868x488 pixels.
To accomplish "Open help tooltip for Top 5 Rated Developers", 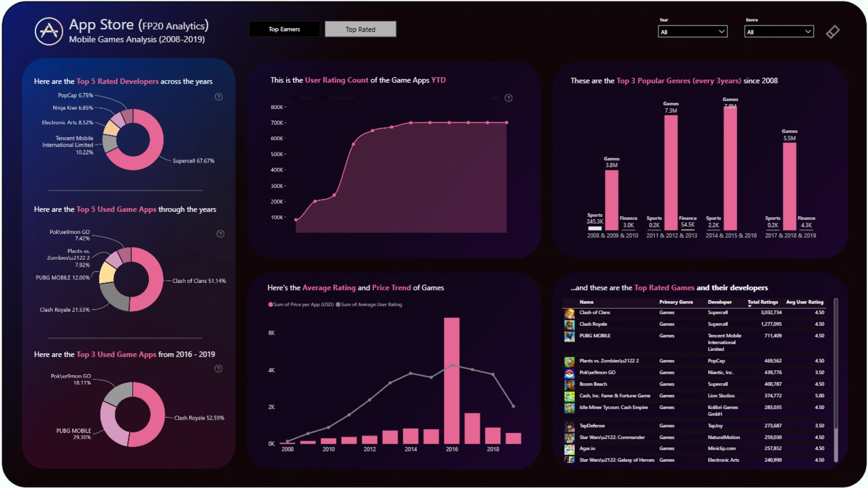I will pyautogui.click(x=218, y=97).
